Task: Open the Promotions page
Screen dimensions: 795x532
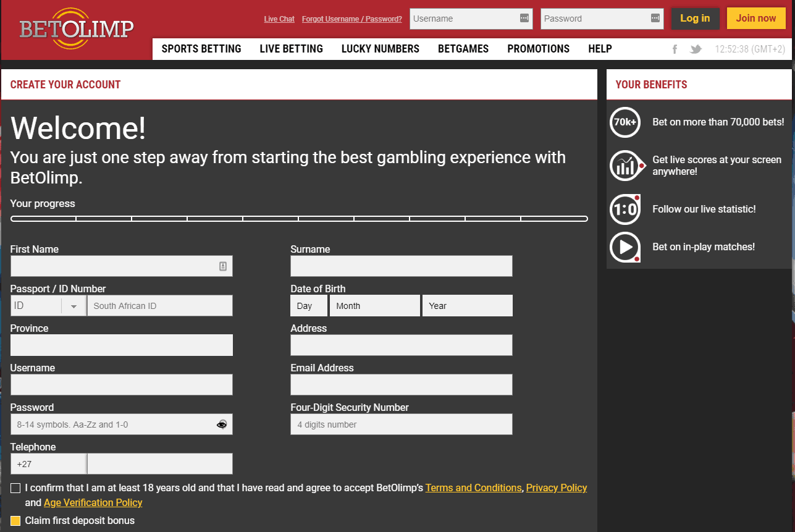Action: point(539,49)
